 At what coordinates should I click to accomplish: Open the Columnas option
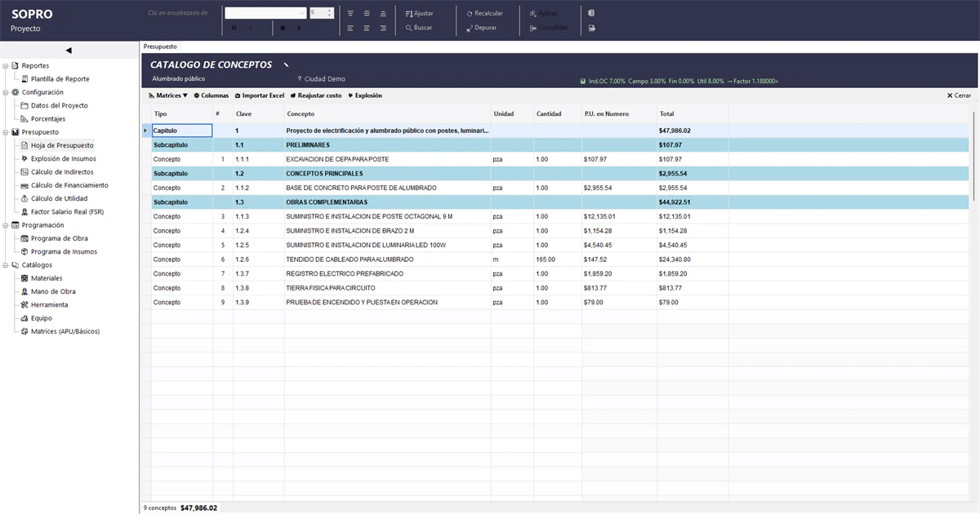click(x=211, y=95)
